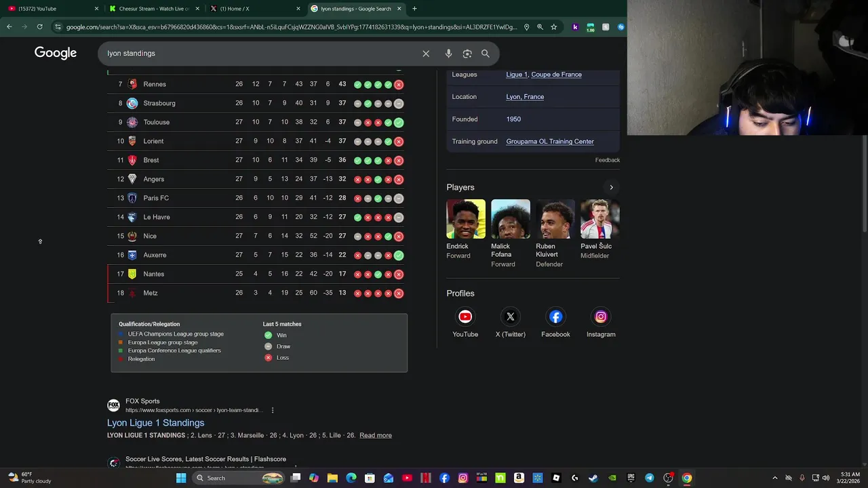Viewport: 868px width, 488px height.
Task: Reload the page with the refresh icon
Action: point(40,27)
